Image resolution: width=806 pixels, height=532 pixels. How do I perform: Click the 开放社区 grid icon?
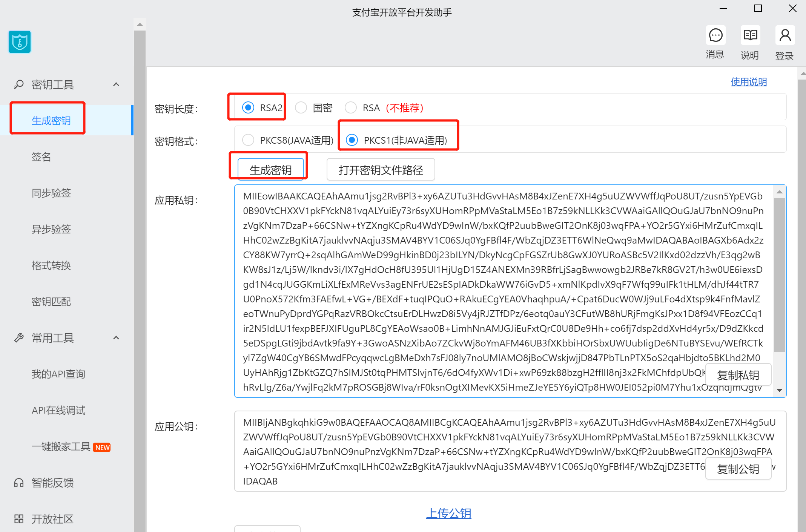click(18, 519)
